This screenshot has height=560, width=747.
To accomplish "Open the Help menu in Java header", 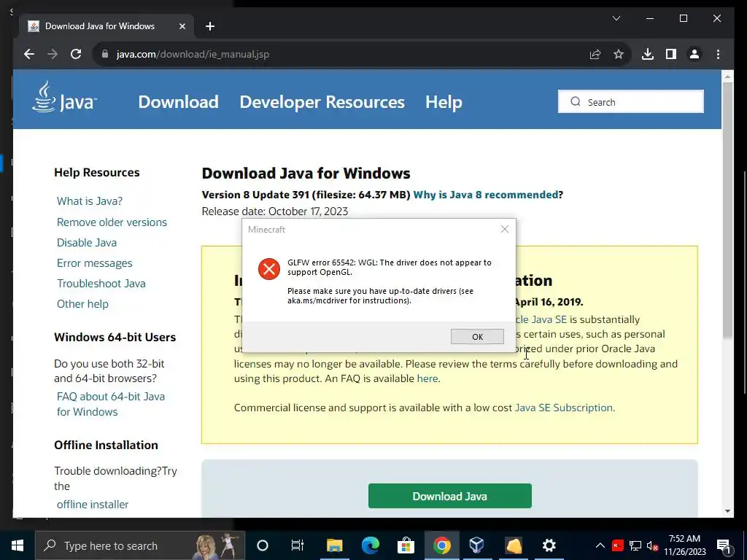I will [444, 102].
